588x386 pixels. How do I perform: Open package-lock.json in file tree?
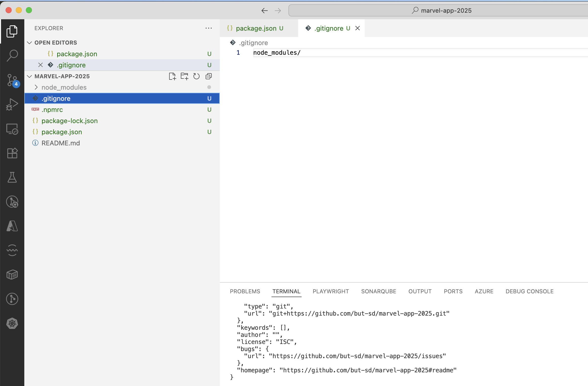122,121
